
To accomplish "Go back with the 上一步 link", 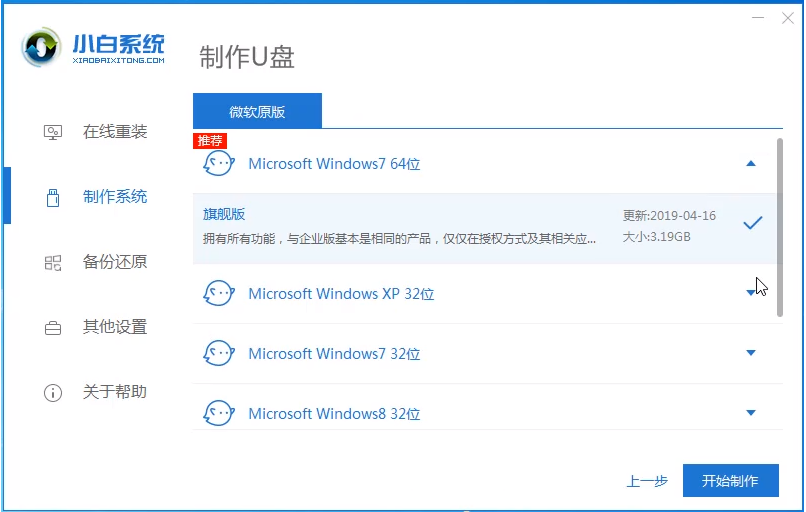I will [647, 481].
